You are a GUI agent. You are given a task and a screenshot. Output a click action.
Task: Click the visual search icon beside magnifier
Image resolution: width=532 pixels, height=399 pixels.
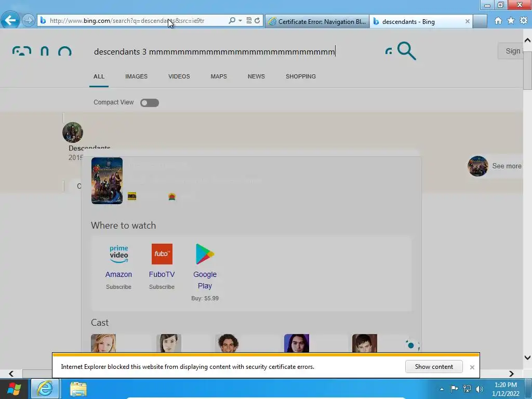pos(389,51)
